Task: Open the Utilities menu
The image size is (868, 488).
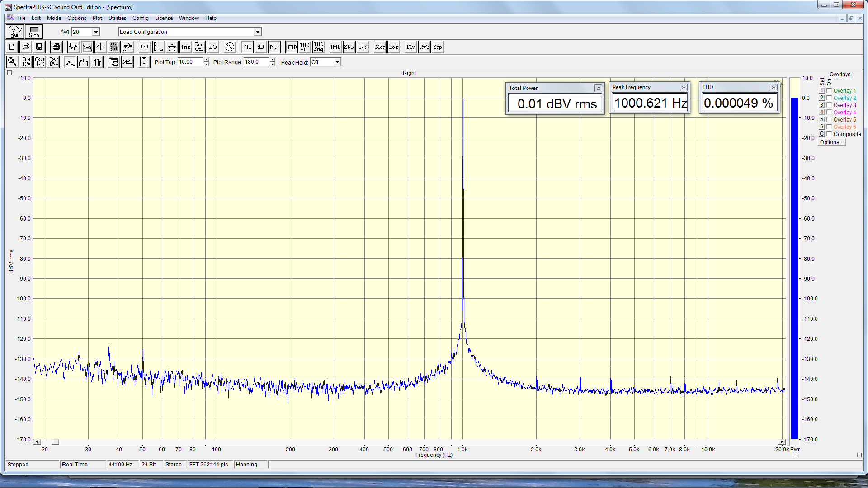Action: (x=117, y=18)
